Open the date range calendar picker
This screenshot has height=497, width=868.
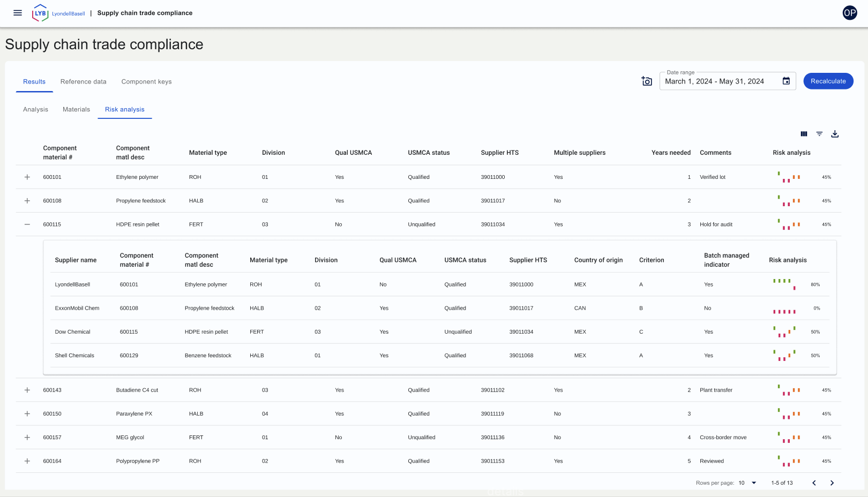[786, 81]
